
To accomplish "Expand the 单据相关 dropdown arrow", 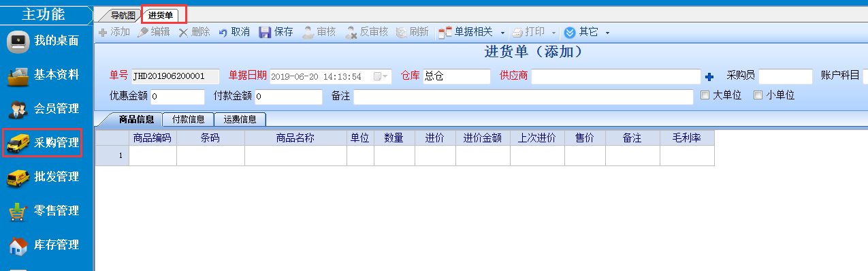I will [502, 33].
